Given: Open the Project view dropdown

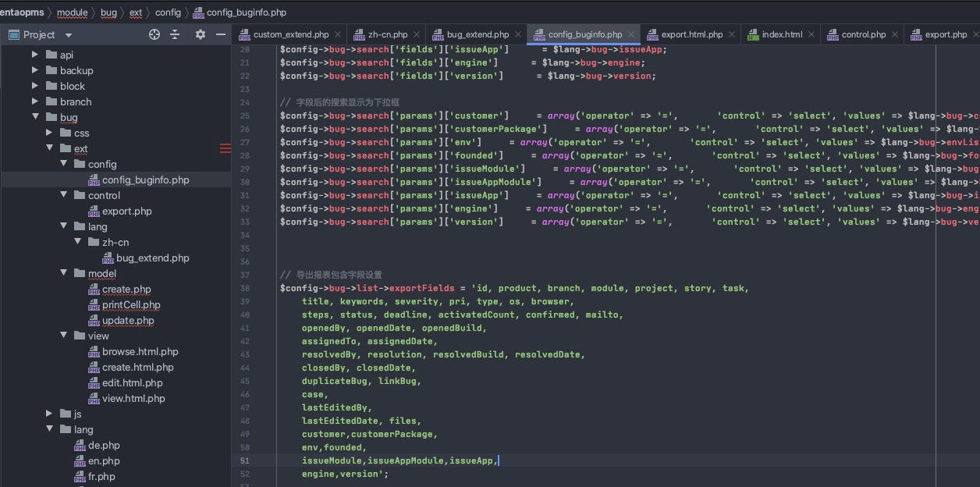Looking at the screenshot, I should point(69,35).
